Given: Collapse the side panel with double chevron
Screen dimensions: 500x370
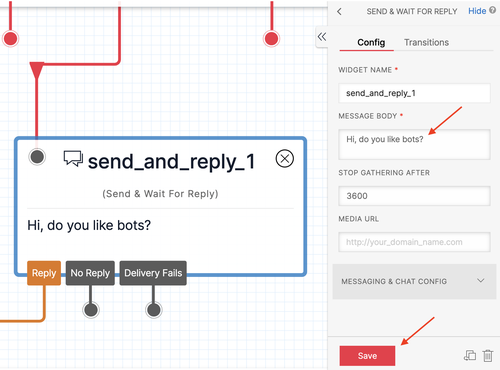Looking at the screenshot, I should click(322, 37).
